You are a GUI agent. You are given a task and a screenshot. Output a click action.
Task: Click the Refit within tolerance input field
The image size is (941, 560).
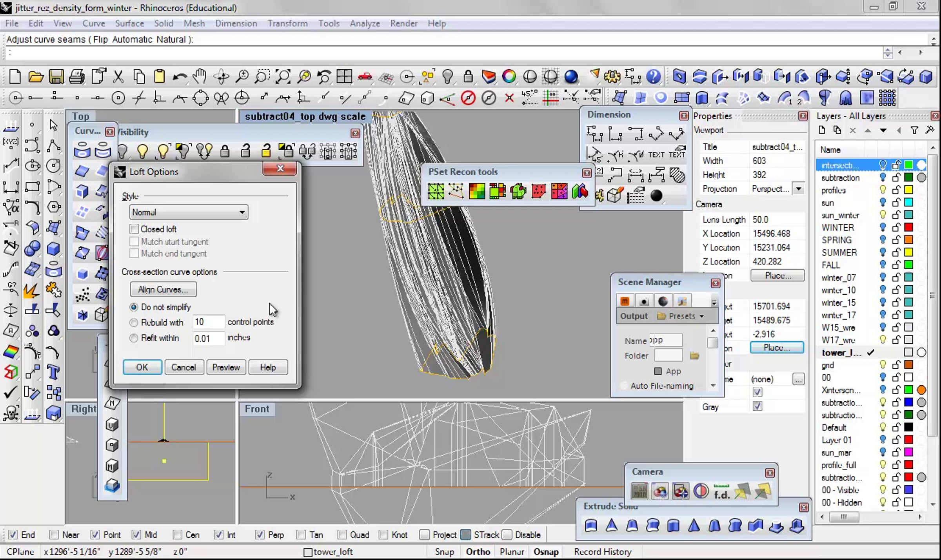[x=208, y=338]
